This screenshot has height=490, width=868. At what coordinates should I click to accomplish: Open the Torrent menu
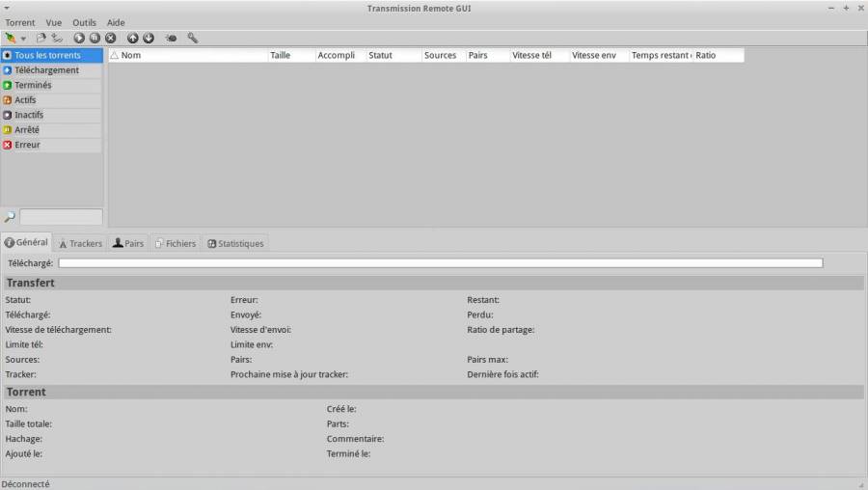[x=20, y=22]
